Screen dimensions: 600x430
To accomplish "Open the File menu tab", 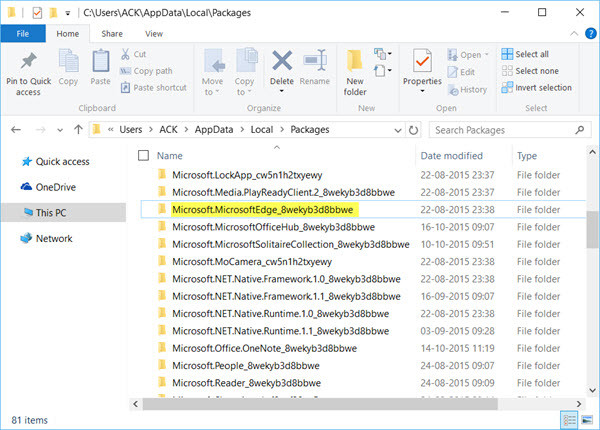I will [23, 34].
